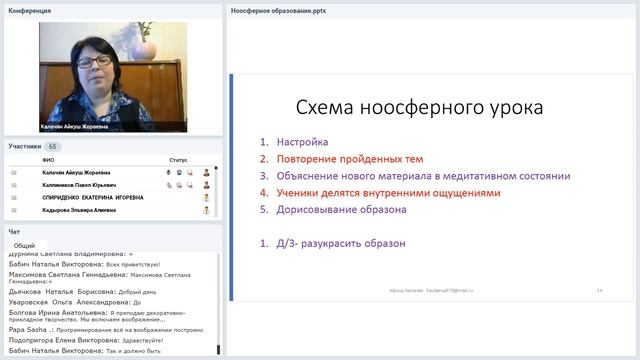Click chat message from Бабич 'Всех приветствую!'
This screenshot has width=640, height=360.
coord(84,264)
